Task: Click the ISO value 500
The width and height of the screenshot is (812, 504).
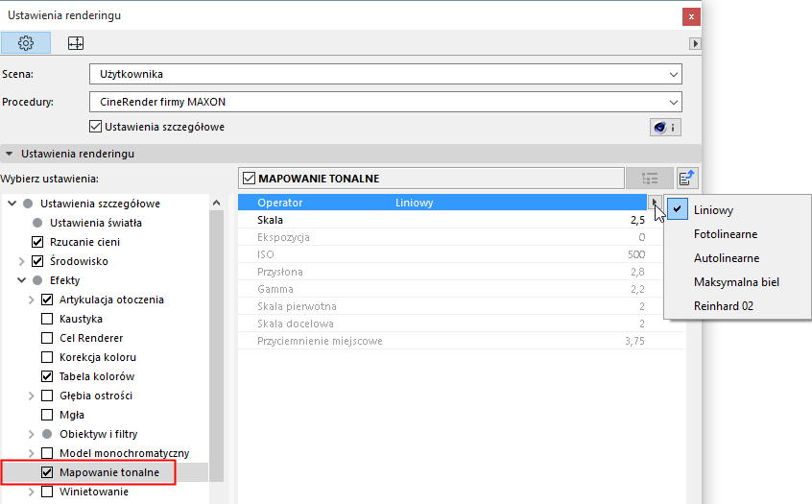Action: (x=636, y=254)
